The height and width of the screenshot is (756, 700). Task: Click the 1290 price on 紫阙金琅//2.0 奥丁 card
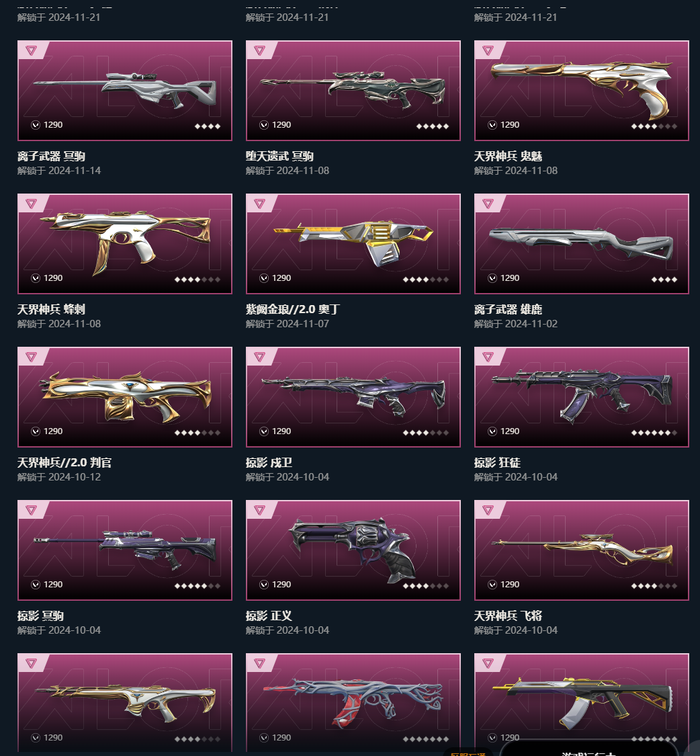(281, 278)
